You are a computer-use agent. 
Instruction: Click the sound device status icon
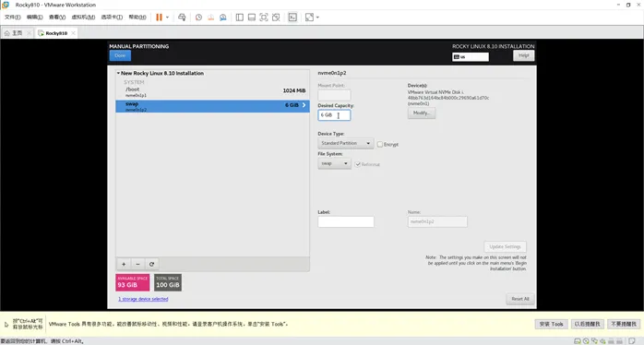(602, 341)
